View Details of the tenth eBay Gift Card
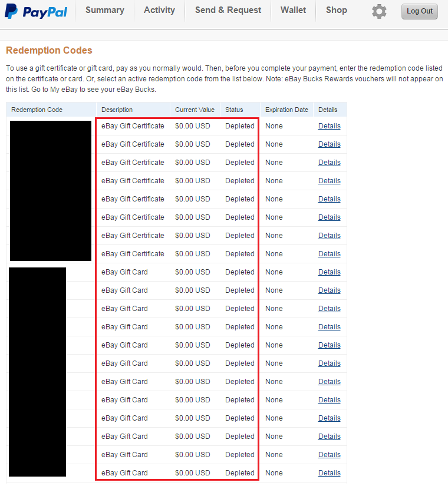The width and height of the screenshot is (448, 486). pos(329,437)
